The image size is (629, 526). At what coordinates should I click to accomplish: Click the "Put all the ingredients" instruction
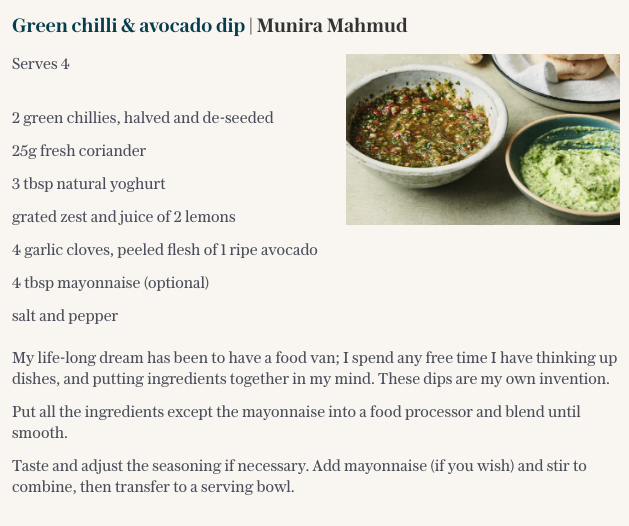click(296, 422)
